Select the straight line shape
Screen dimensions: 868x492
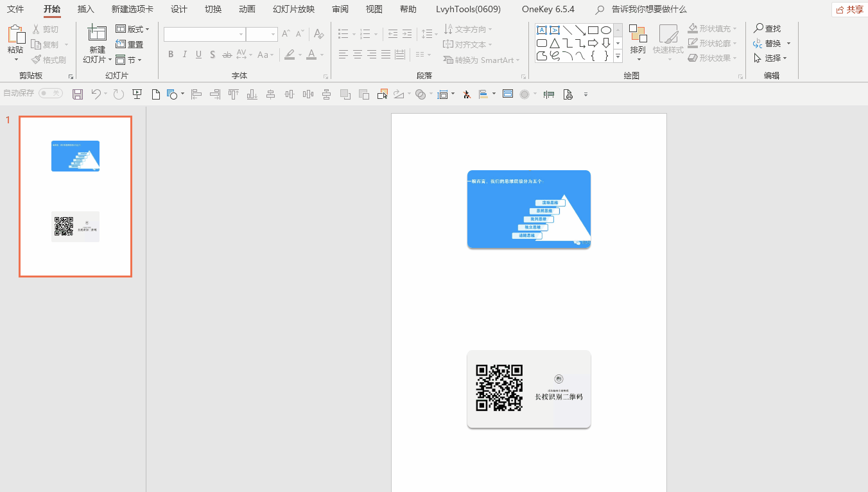tap(568, 30)
